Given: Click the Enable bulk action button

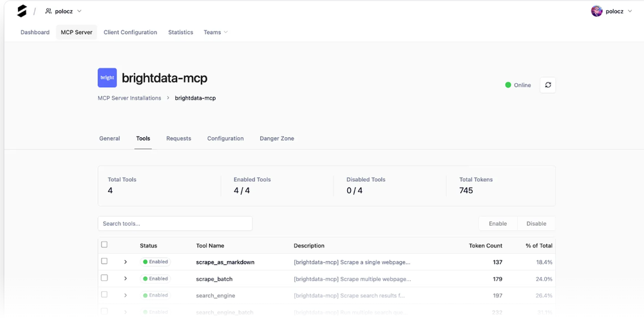Looking at the screenshot, I should tap(498, 224).
